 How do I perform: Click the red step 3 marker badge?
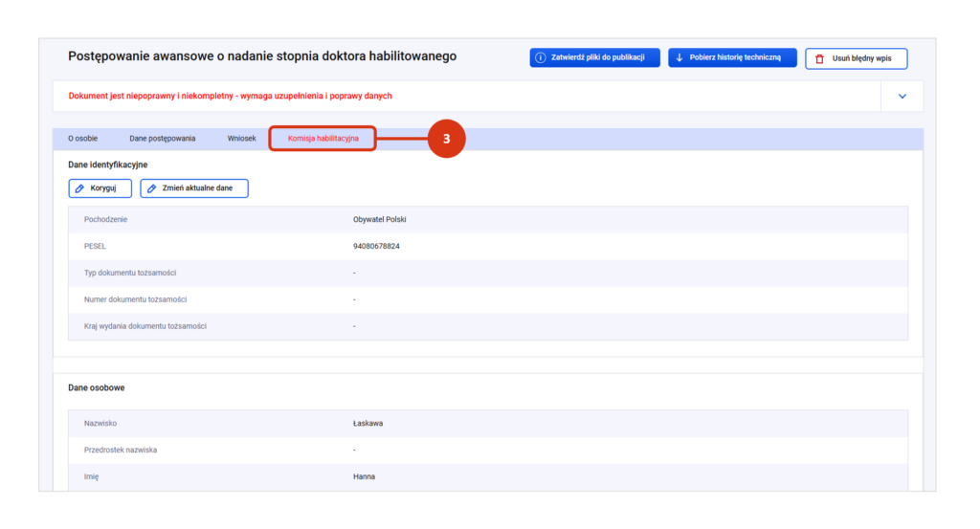(x=446, y=139)
